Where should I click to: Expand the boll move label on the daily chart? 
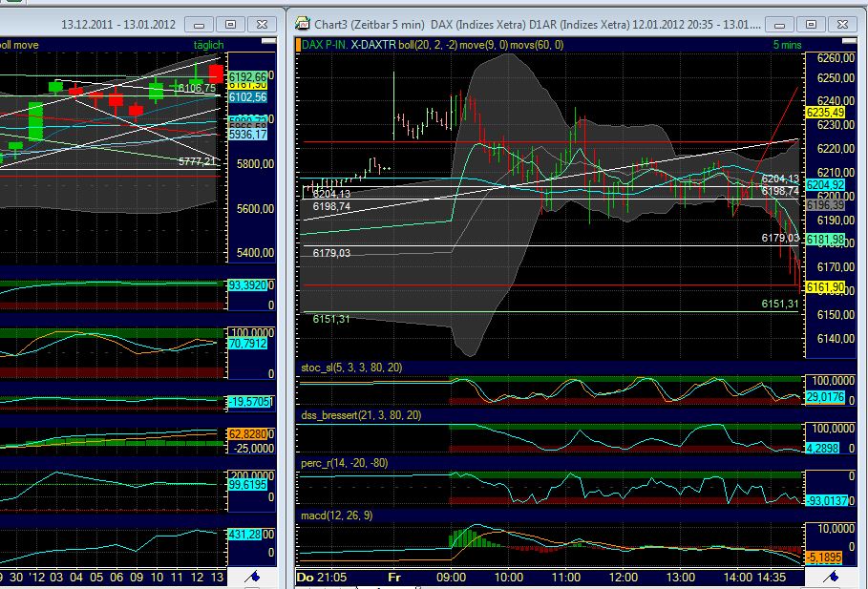(16, 42)
